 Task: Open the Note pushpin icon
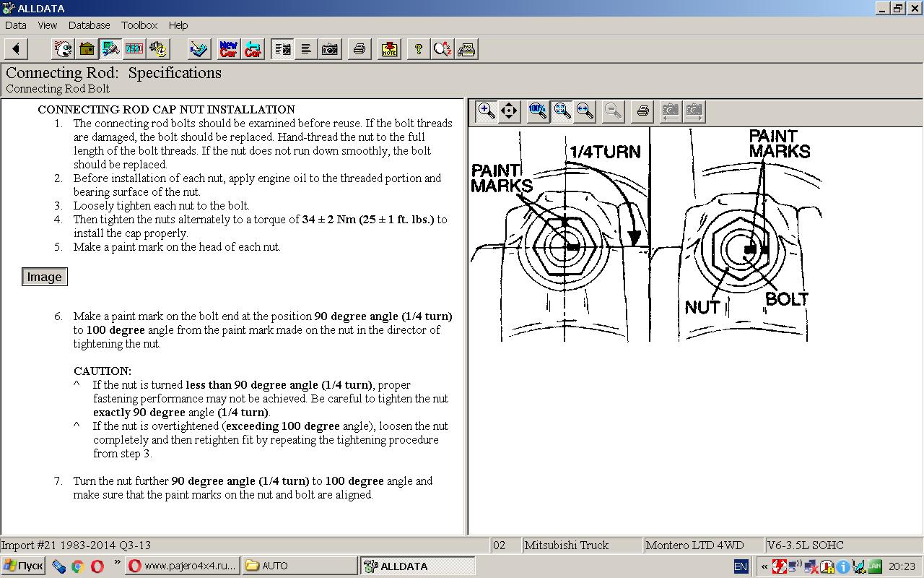pyautogui.click(x=389, y=49)
